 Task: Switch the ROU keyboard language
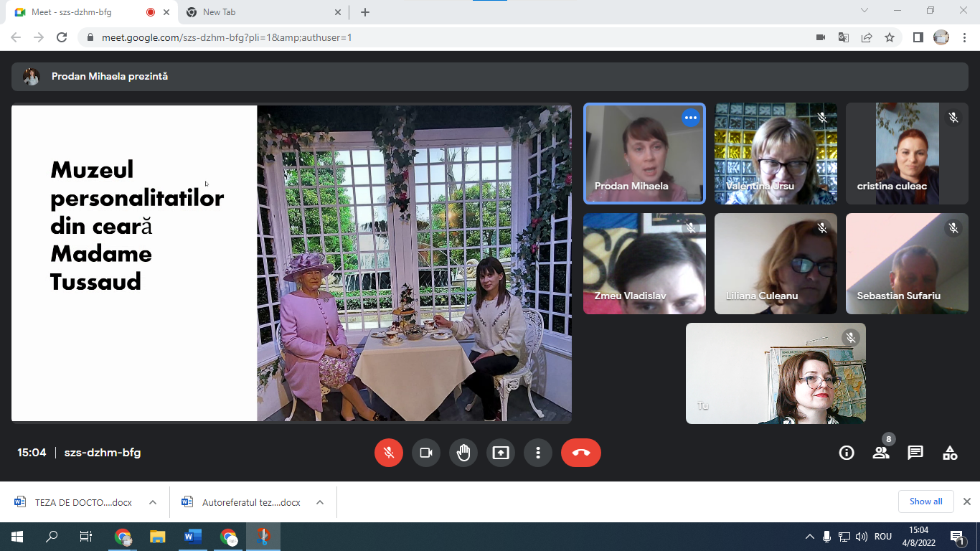click(x=883, y=537)
